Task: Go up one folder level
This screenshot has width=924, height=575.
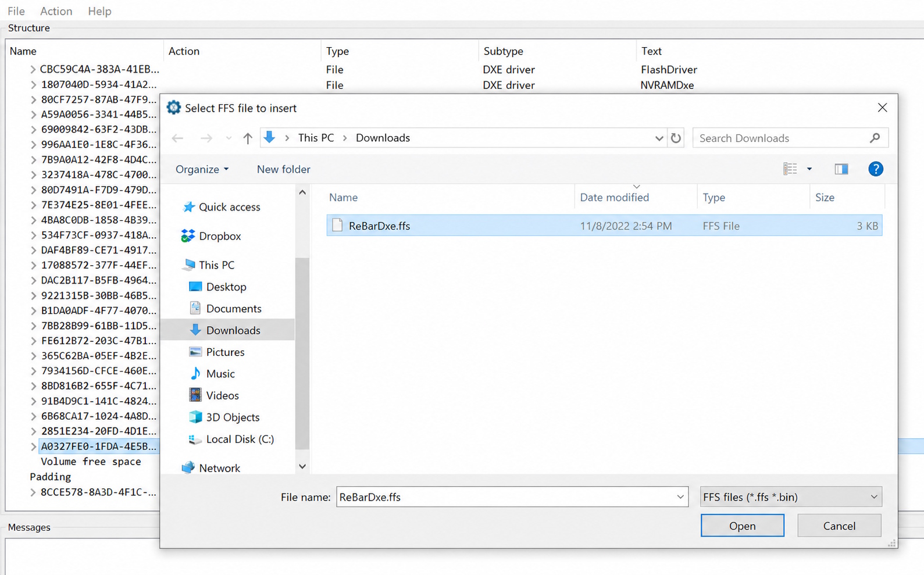Action: point(248,138)
